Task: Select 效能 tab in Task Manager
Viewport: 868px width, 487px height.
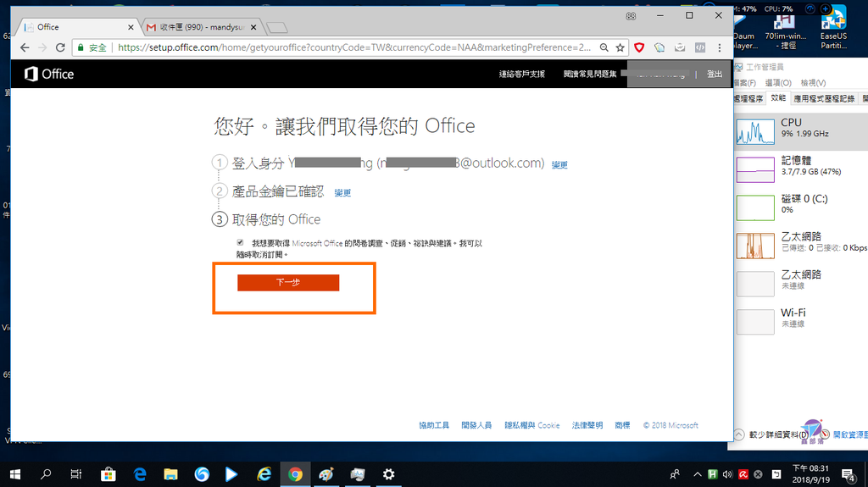Action: [778, 98]
